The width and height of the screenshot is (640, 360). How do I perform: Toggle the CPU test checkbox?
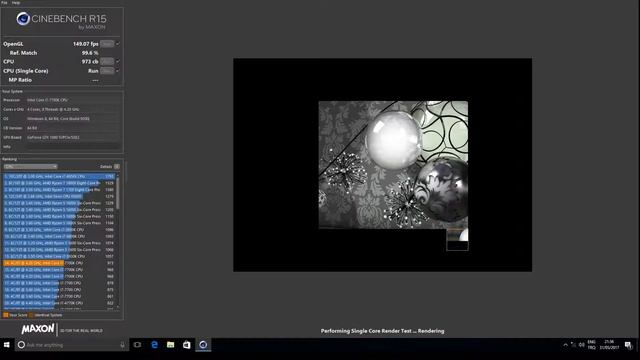click(118, 61)
